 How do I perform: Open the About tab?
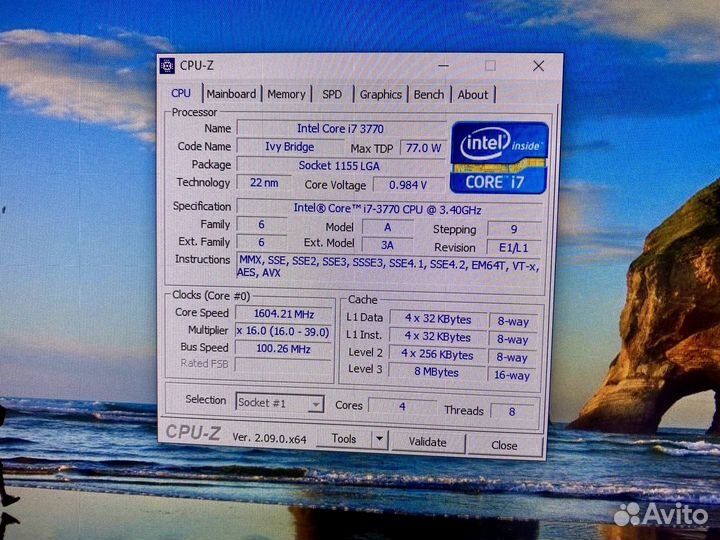tap(472, 95)
